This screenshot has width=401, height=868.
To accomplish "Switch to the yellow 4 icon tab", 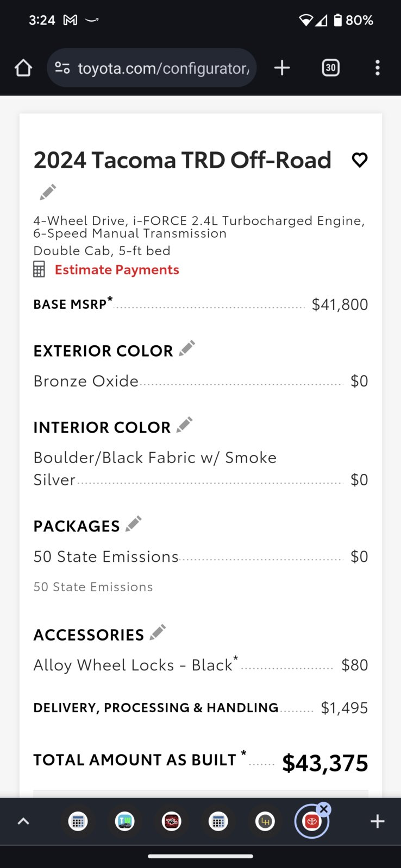I will [265, 821].
